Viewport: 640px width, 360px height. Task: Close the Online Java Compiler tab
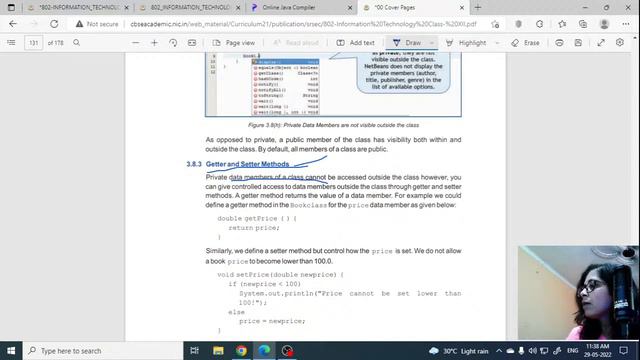pyautogui.click(x=350, y=7)
